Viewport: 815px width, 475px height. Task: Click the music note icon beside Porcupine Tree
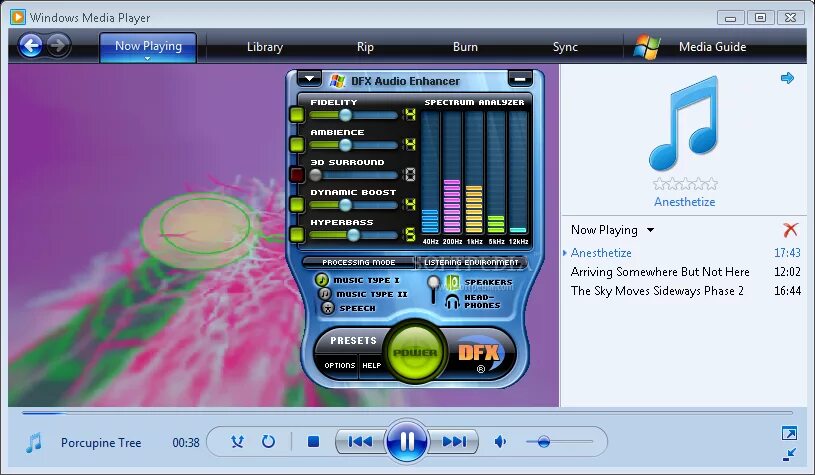pyautogui.click(x=34, y=442)
